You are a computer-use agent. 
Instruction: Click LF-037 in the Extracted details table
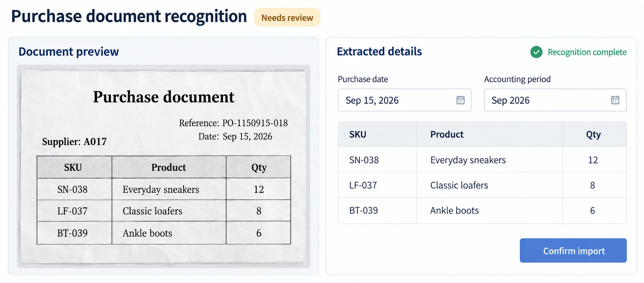point(363,185)
